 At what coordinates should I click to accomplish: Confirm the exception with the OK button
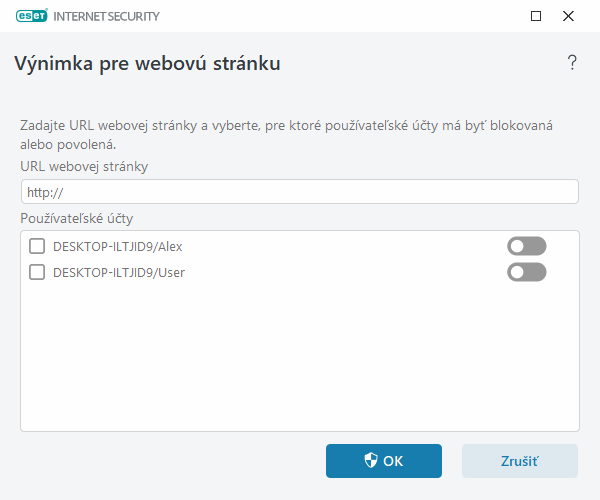point(384,461)
